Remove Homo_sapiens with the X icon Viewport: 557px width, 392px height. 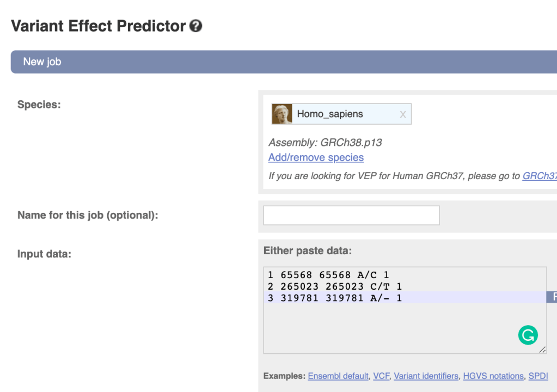click(x=403, y=114)
